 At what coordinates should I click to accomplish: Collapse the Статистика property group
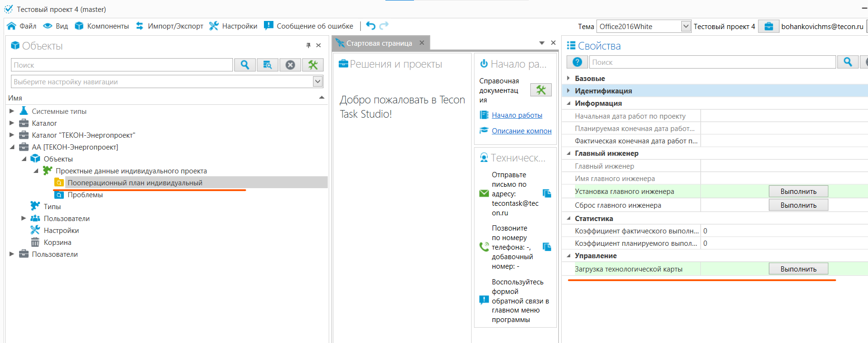(568, 219)
